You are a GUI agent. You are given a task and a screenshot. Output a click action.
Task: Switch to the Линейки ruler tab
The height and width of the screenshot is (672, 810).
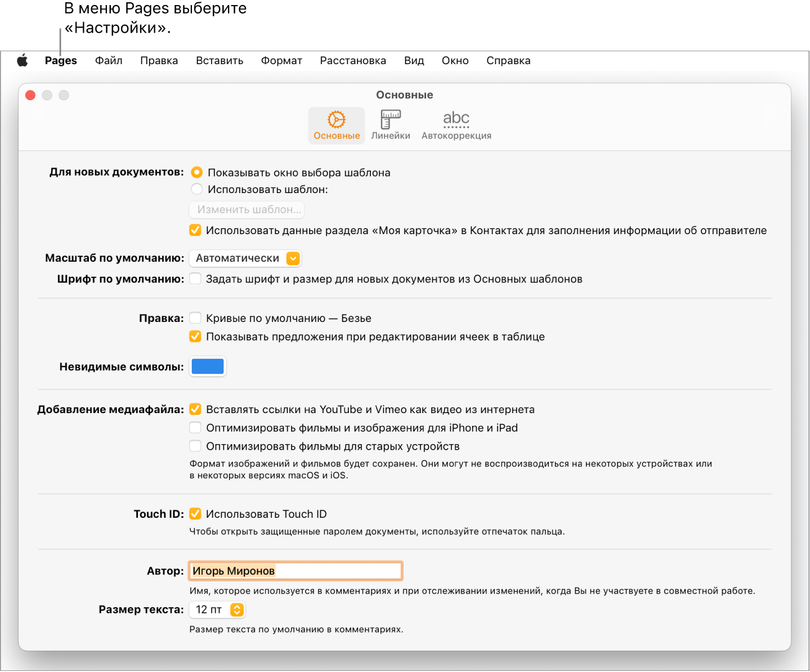coord(391,126)
